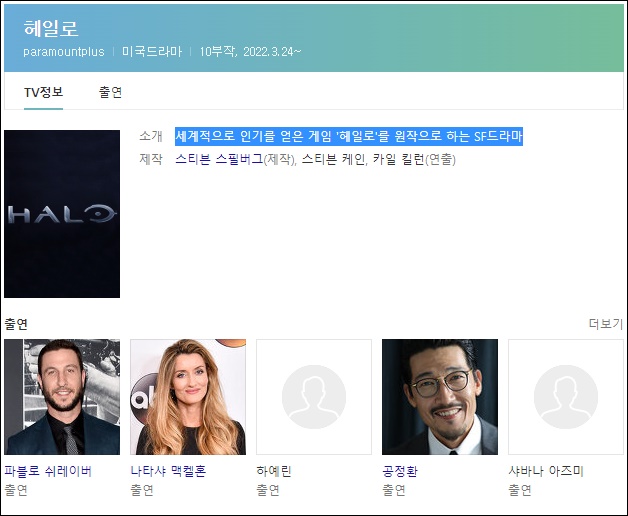Click the paramountplus channel text
The width and height of the screenshot is (628, 516).
click(64, 52)
